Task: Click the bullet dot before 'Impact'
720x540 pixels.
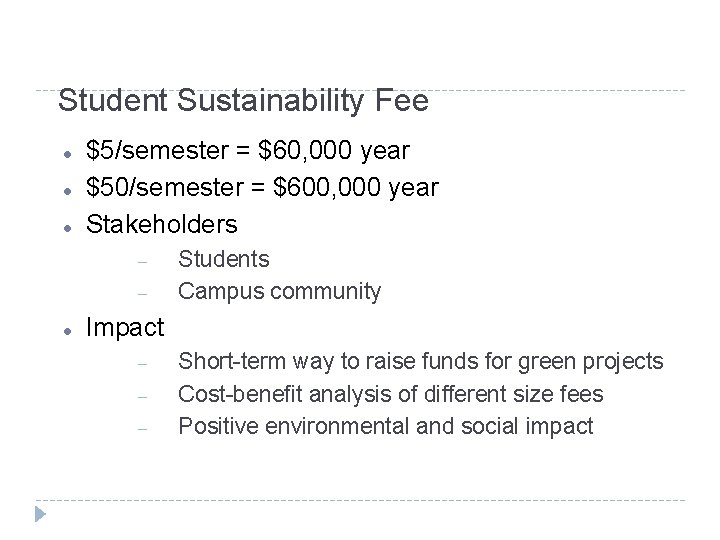Action: [64, 330]
